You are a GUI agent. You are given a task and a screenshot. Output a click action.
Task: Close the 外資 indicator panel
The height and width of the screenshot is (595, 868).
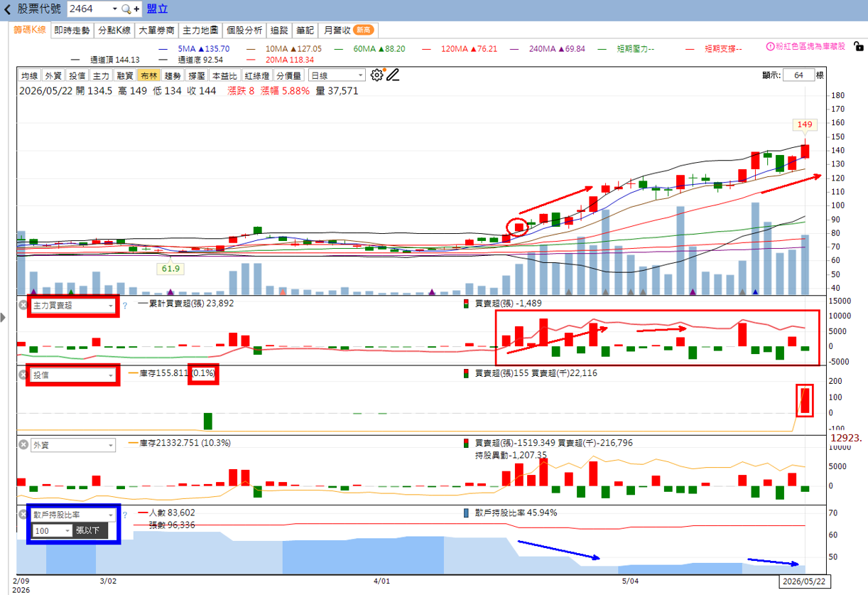[x=23, y=444]
